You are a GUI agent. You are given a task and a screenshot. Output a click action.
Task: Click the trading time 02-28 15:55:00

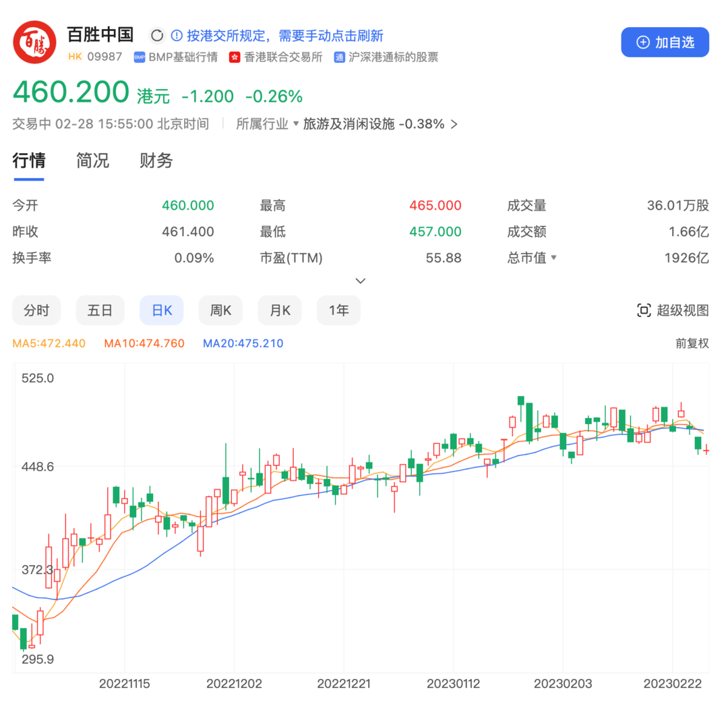tap(104, 124)
